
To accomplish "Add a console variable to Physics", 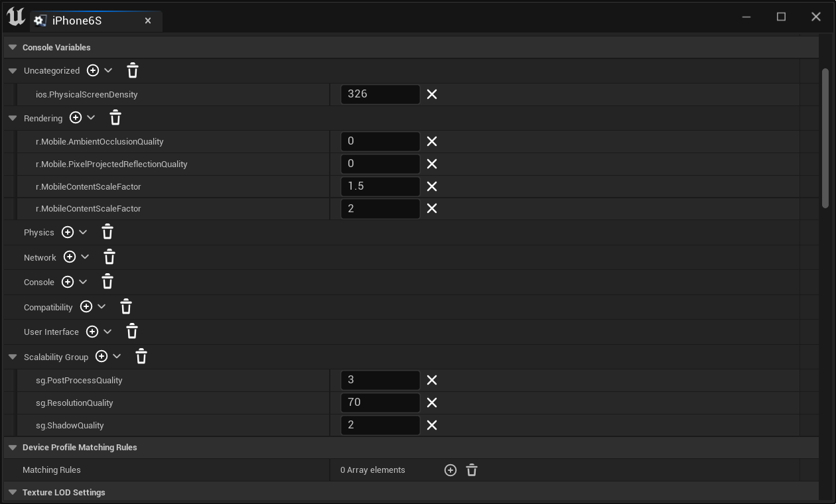I will [68, 232].
